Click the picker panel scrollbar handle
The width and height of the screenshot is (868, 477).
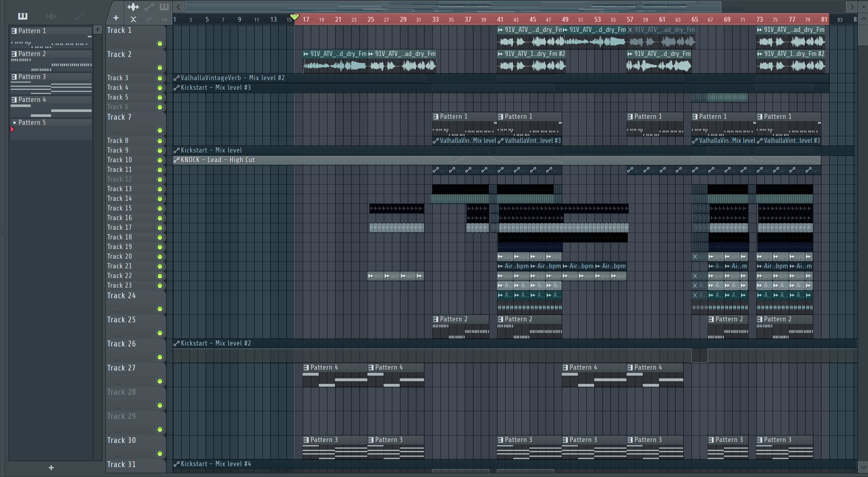[97, 30]
